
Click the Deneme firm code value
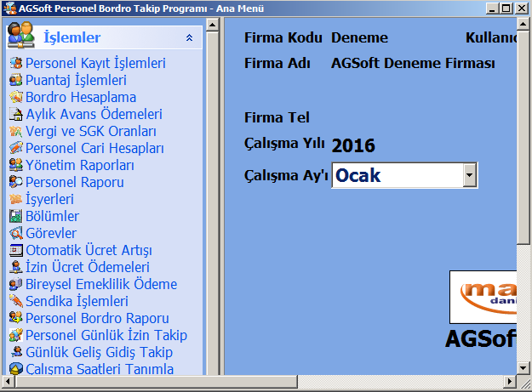(x=359, y=37)
